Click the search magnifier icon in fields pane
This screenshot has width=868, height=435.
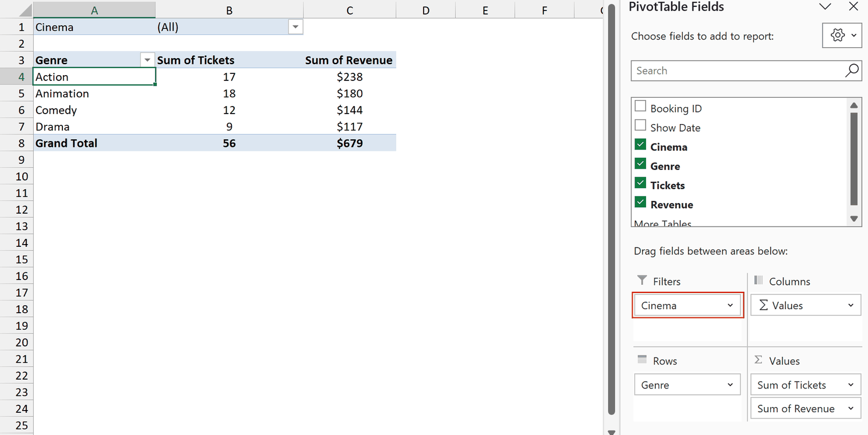pos(852,70)
